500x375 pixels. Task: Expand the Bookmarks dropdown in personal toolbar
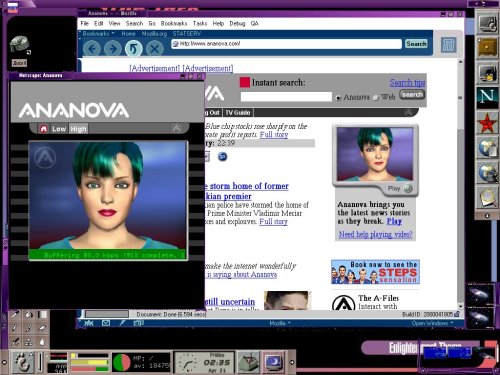tap(99, 34)
